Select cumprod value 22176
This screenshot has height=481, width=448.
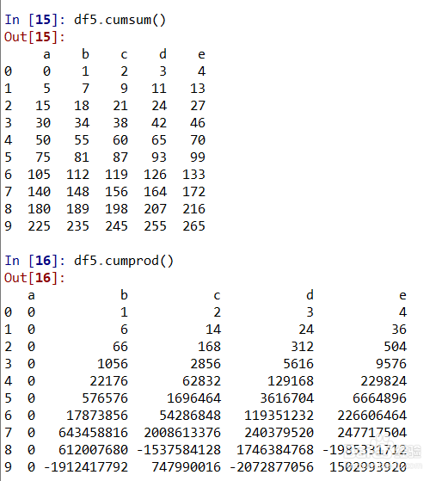click(x=108, y=381)
